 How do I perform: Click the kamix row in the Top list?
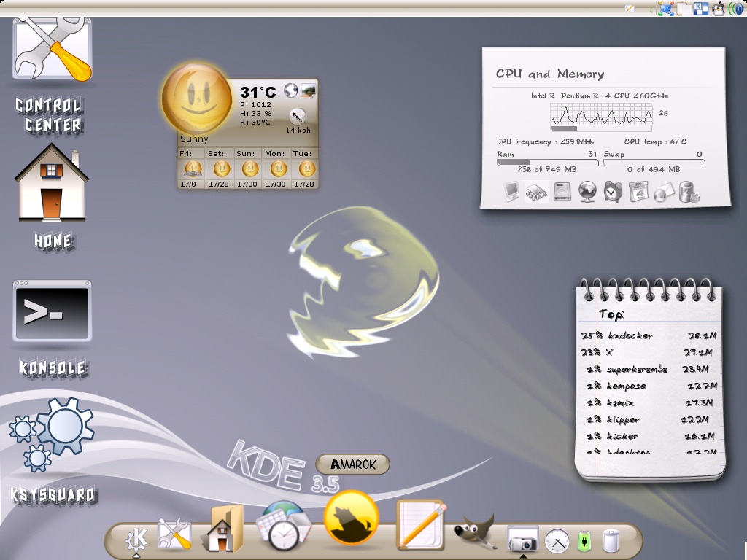click(649, 402)
